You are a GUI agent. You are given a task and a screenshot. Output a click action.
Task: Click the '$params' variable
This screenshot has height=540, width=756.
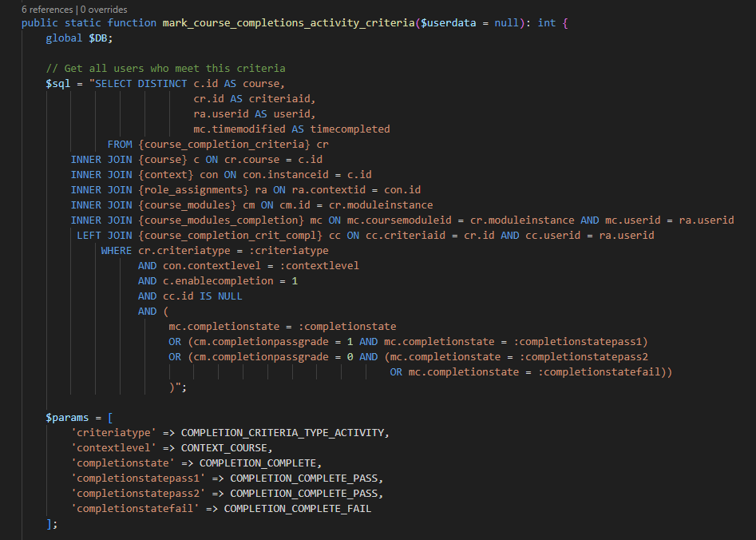[67, 418]
